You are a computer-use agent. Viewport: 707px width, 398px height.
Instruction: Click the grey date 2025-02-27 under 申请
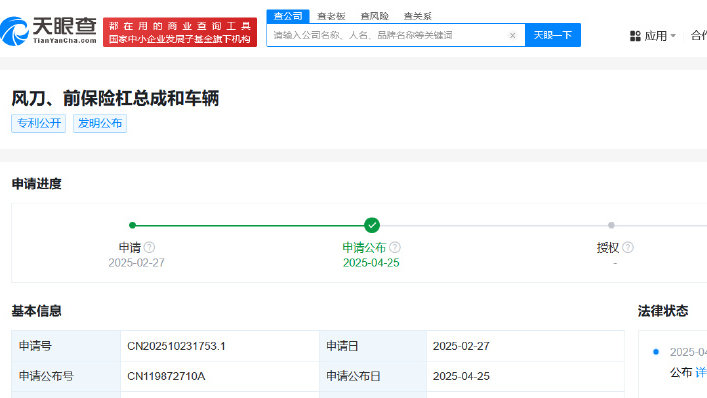(136, 263)
